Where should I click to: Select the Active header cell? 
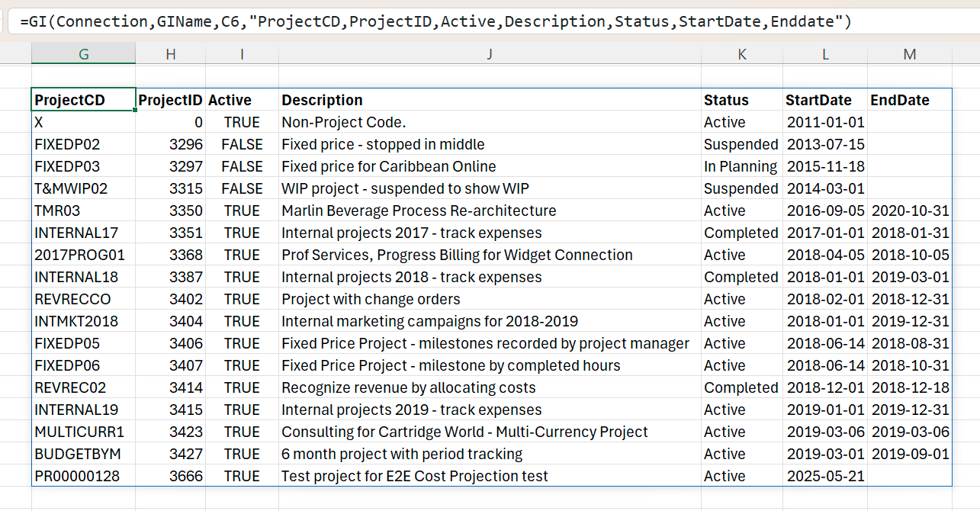pyautogui.click(x=242, y=100)
